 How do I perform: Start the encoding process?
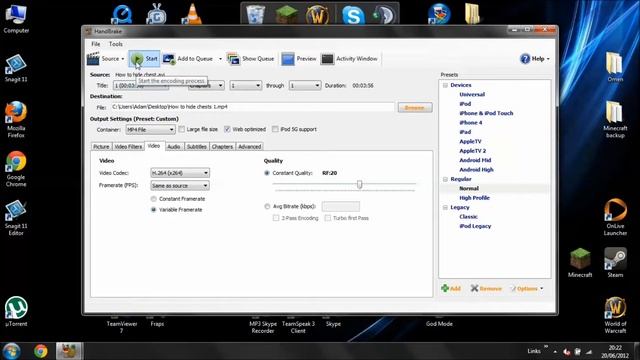tap(144, 59)
